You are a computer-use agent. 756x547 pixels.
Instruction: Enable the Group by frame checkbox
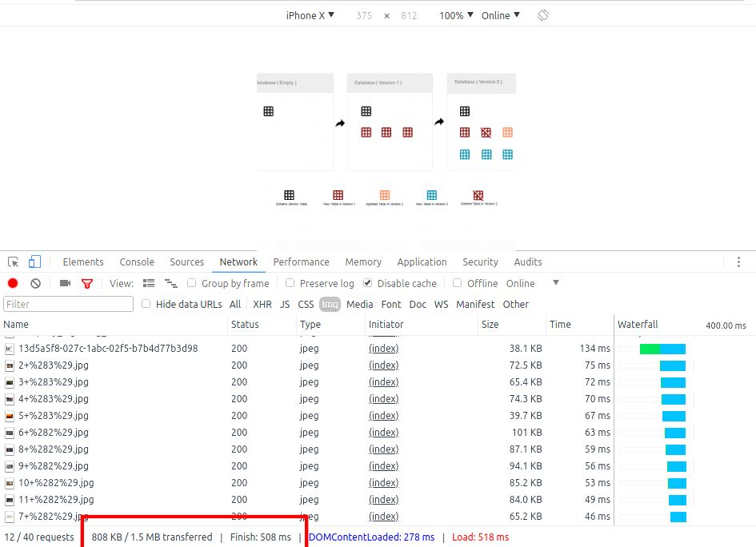pos(191,283)
